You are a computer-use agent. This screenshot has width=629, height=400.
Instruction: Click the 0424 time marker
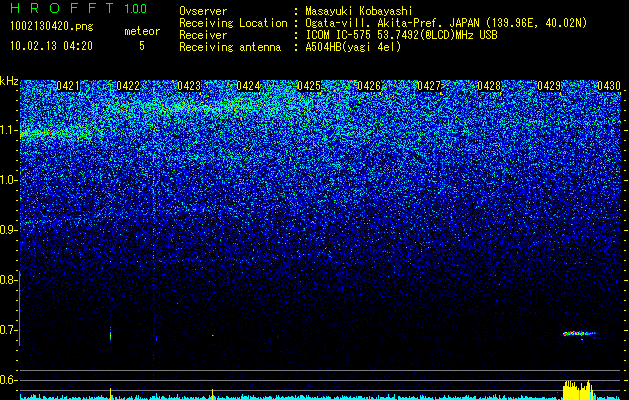coord(248,86)
